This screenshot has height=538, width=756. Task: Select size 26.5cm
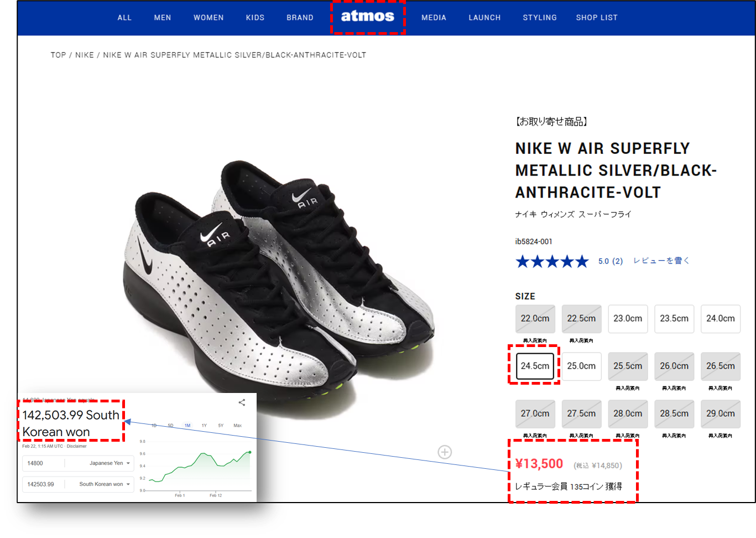(x=721, y=366)
